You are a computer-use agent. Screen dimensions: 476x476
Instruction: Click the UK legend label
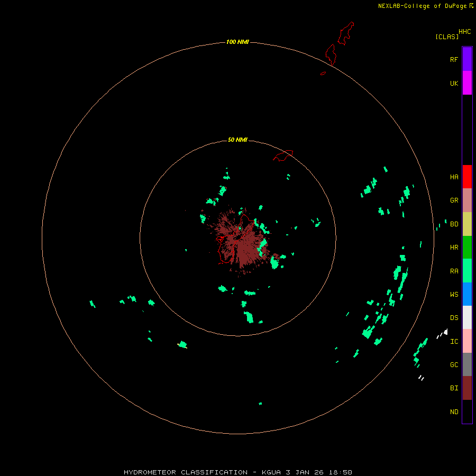(454, 83)
